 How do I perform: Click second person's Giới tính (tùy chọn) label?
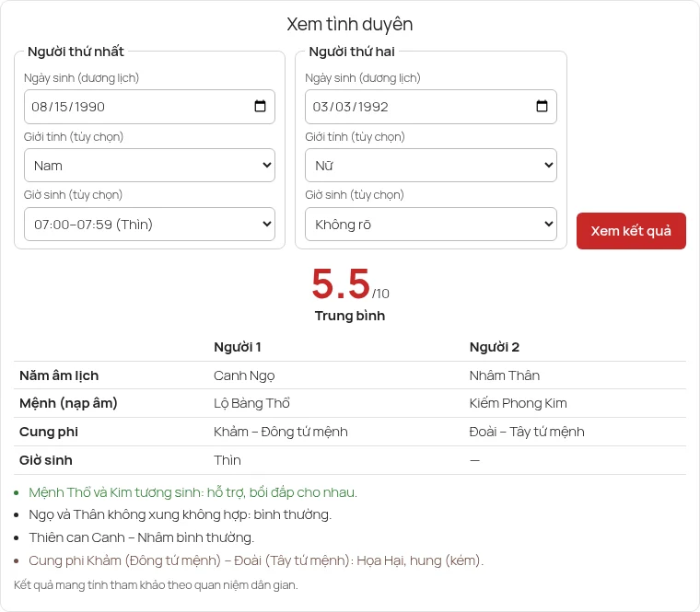355,137
